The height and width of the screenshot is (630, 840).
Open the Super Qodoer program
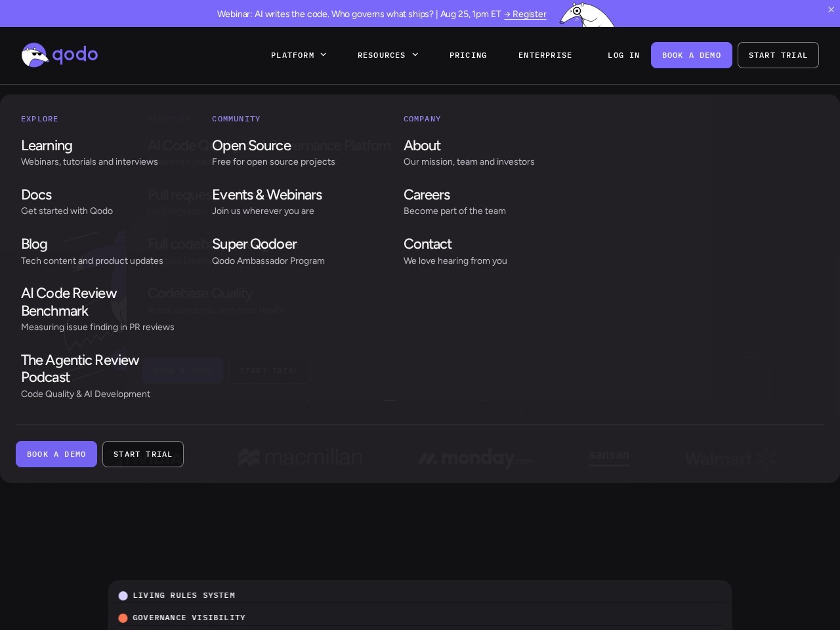[255, 244]
